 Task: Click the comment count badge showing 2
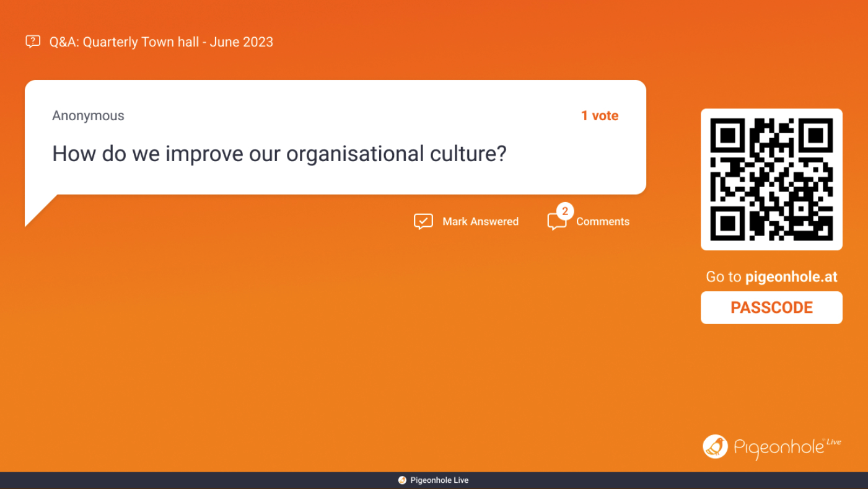564,211
